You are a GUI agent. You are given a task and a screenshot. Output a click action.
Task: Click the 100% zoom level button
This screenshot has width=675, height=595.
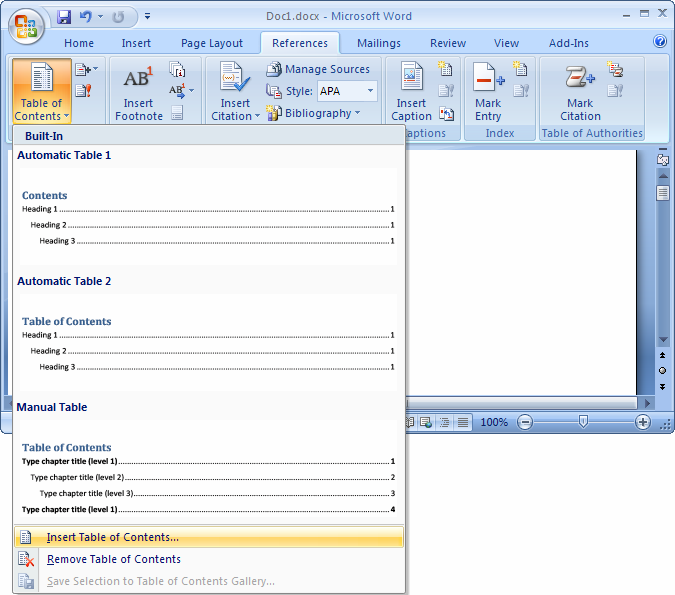494,422
